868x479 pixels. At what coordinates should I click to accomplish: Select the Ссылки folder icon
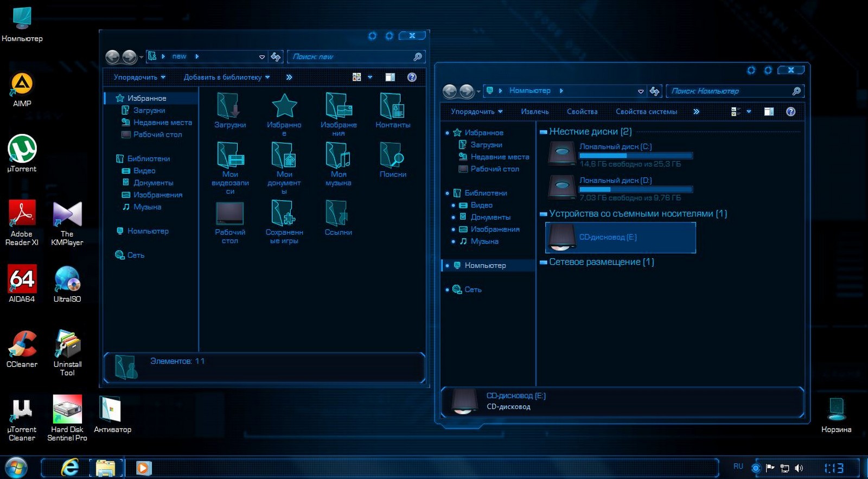[x=339, y=218]
